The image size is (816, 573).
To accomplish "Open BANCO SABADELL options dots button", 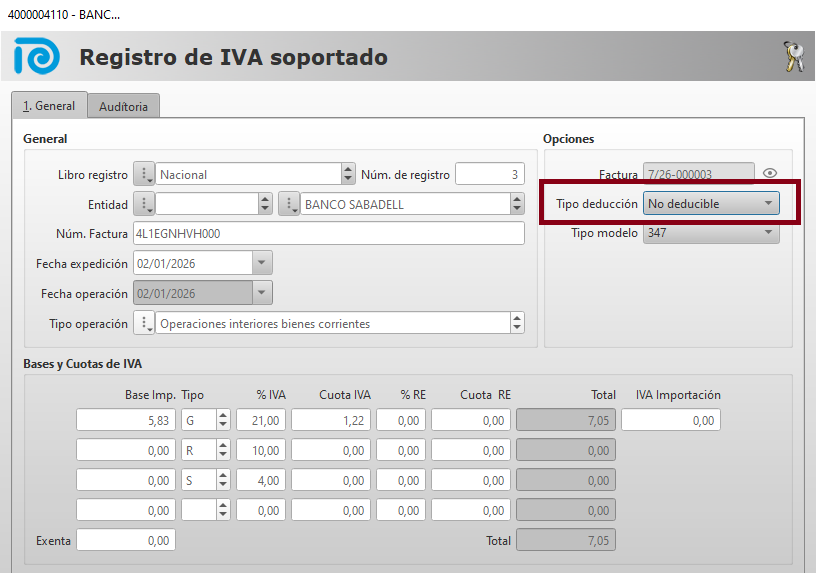I will pos(289,204).
